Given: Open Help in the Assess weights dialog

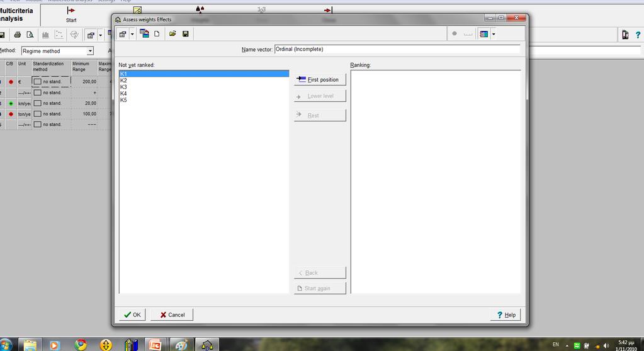Looking at the screenshot, I should 506,315.
